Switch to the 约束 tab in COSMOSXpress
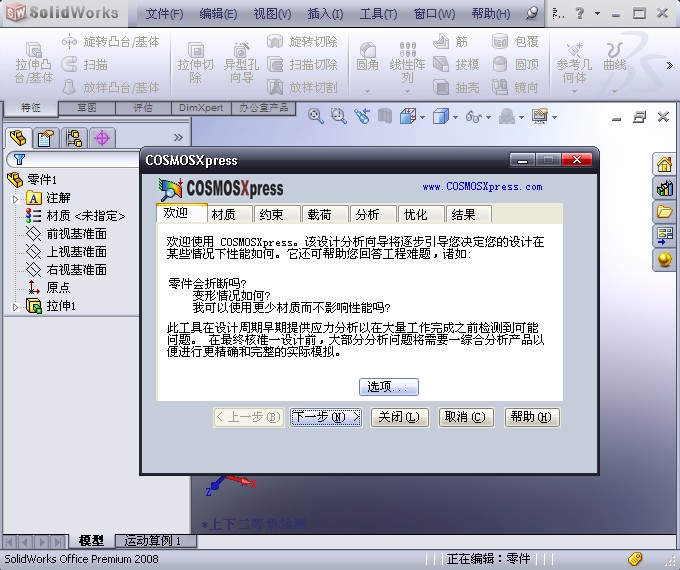 coord(276,214)
